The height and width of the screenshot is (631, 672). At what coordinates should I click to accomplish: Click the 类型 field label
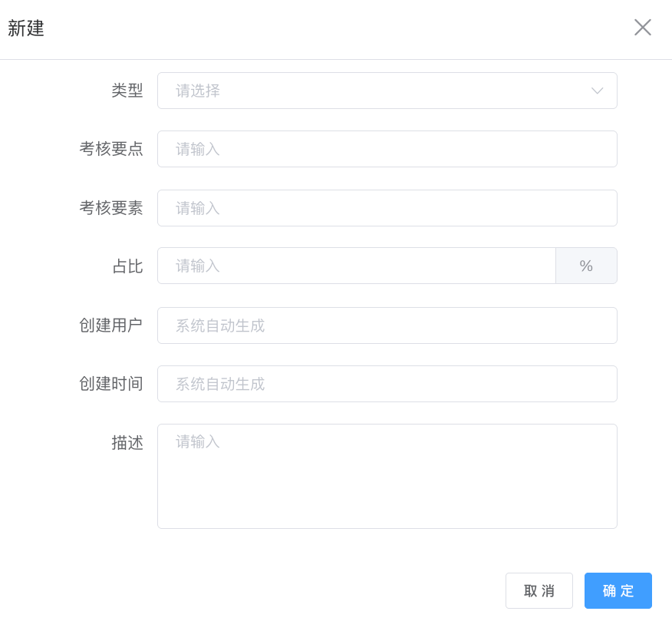[127, 91]
